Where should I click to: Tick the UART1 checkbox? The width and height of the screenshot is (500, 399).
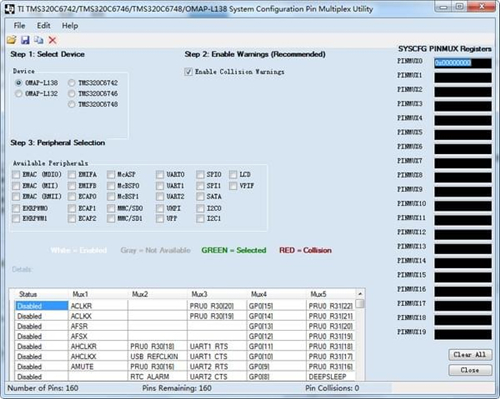tap(160, 185)
